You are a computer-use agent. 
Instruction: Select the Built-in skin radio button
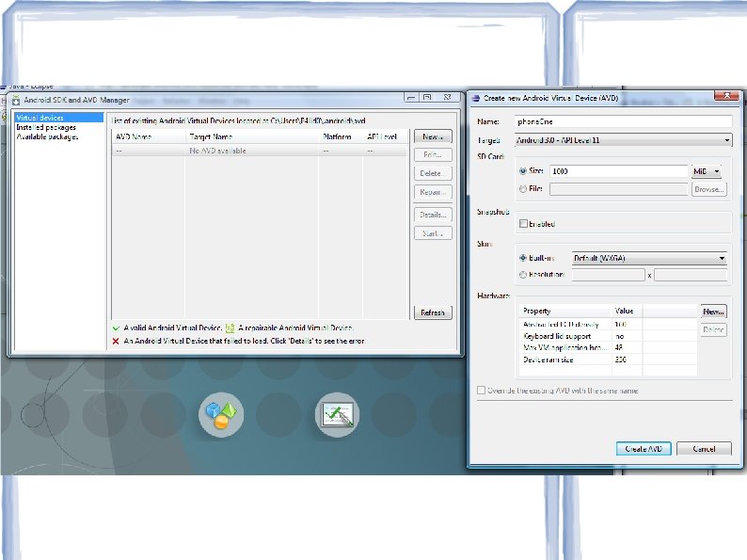[523, 258]
